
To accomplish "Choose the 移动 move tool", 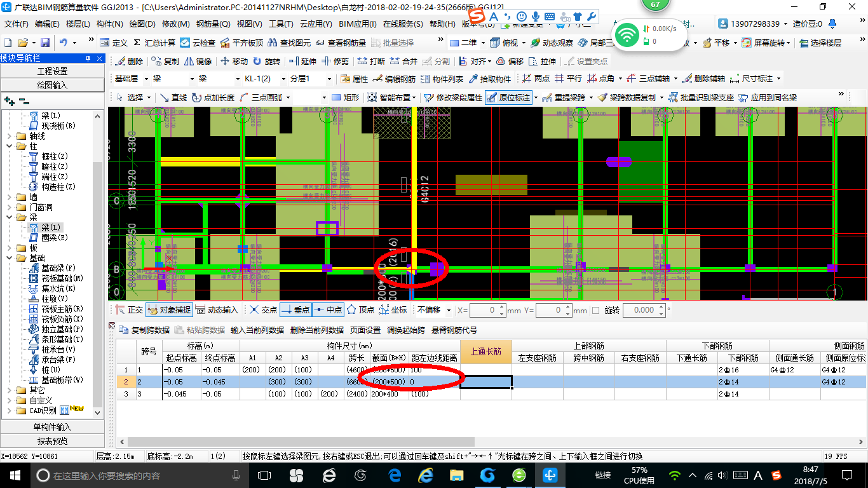I will click(x=234, y=62).
